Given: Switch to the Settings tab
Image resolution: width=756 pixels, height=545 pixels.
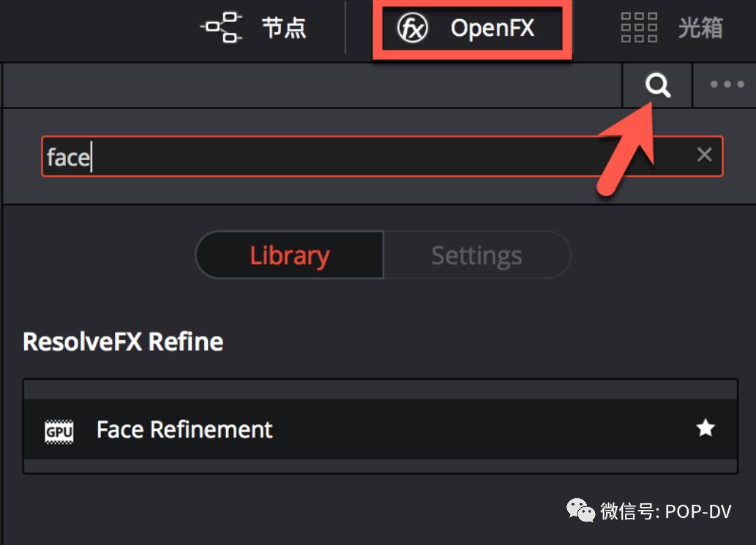Looking at the screenshot, I should [477, 255].
